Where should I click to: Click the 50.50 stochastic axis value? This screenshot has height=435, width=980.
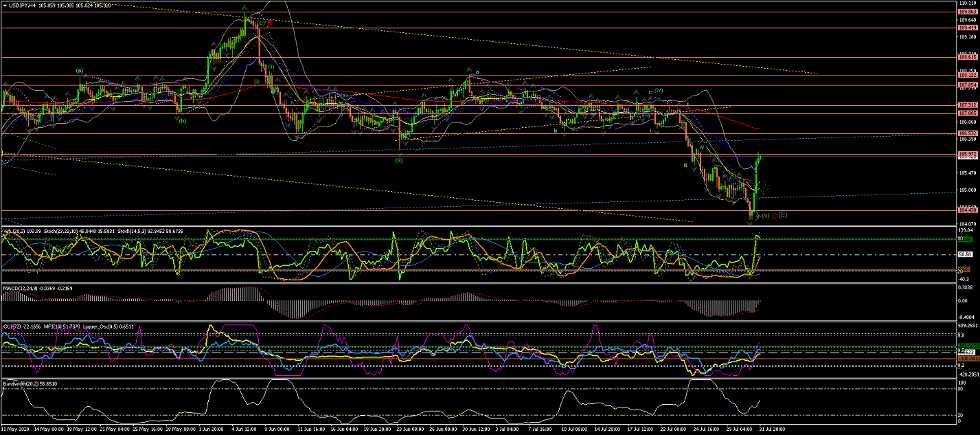966,254
